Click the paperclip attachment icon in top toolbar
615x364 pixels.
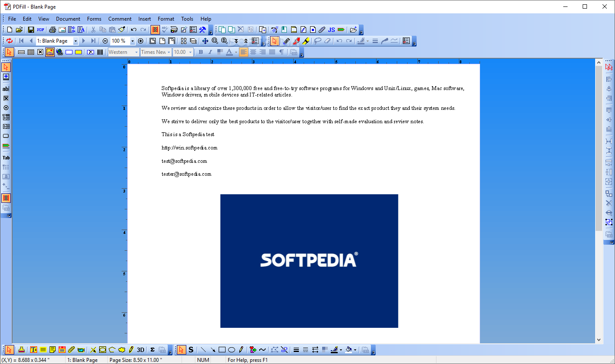[322, 30]
